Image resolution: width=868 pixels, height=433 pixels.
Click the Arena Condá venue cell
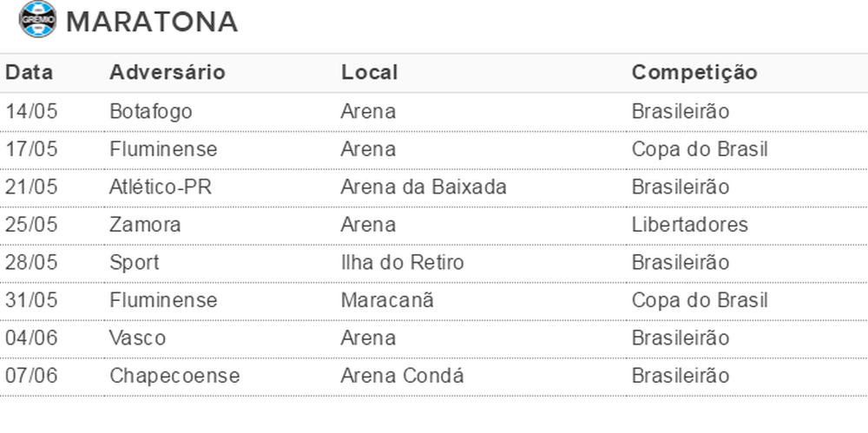[x=402, y=376]
